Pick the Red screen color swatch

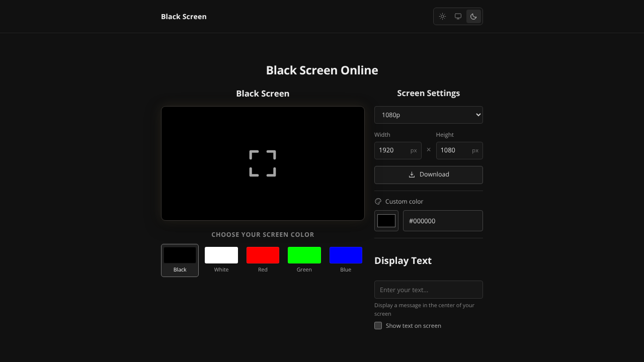(x=263, y=260)
